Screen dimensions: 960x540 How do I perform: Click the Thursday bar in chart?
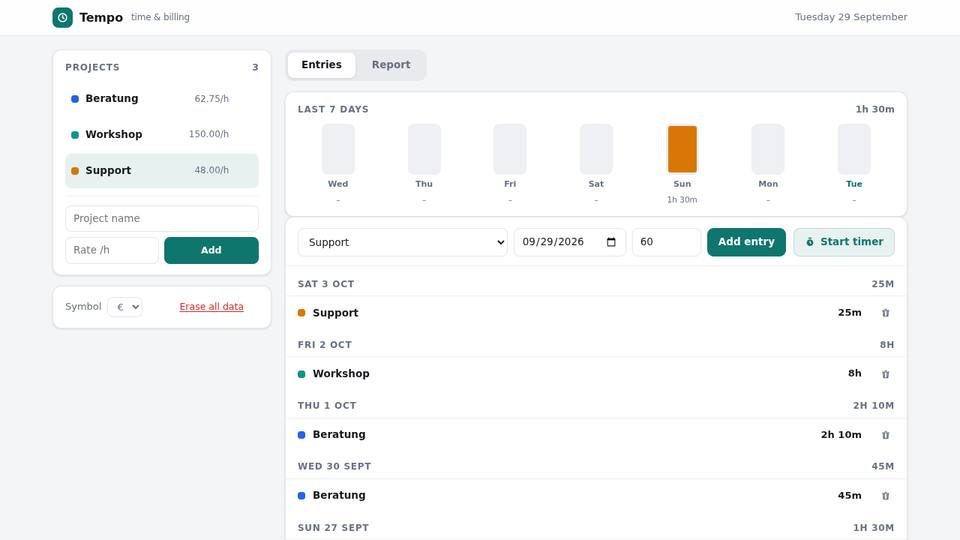coord(424,149)
